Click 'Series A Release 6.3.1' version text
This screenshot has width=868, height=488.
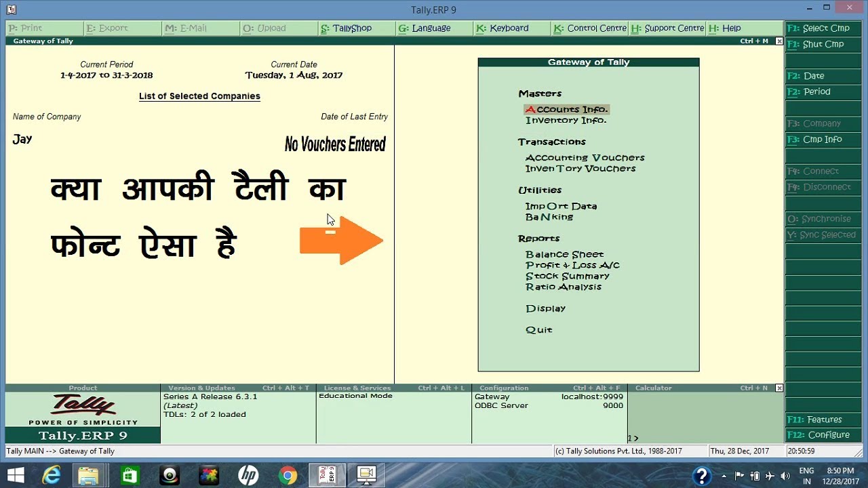[x=210, y=396]
